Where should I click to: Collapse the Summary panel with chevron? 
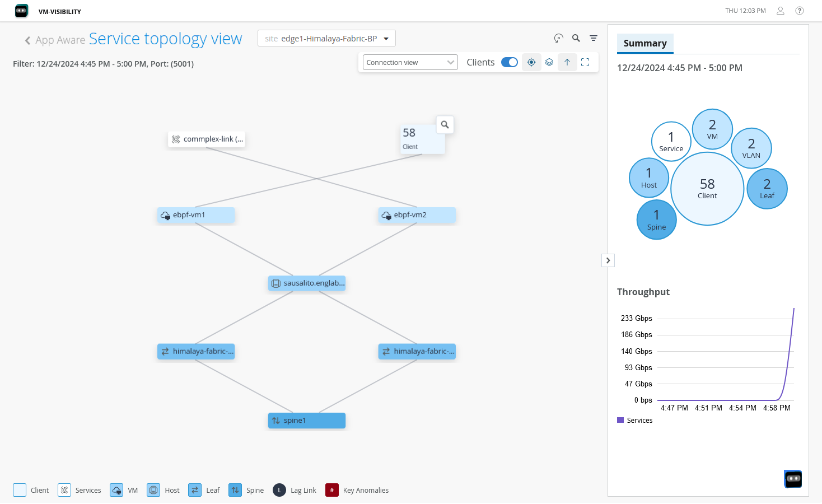point(608,260)
